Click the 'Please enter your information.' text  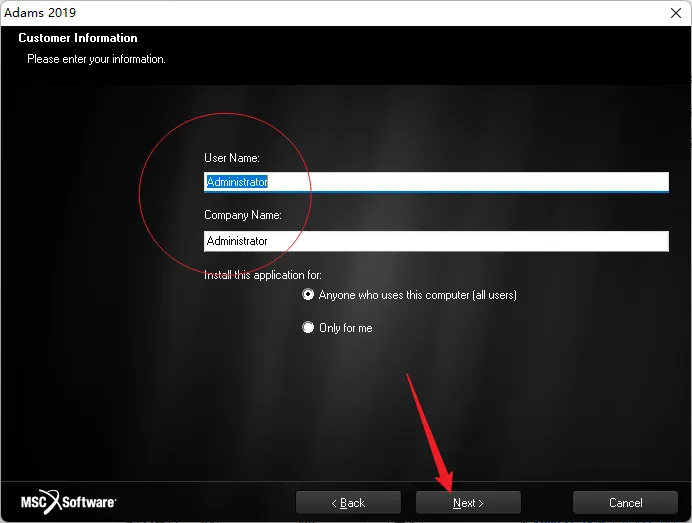click(x=96, y=59)
